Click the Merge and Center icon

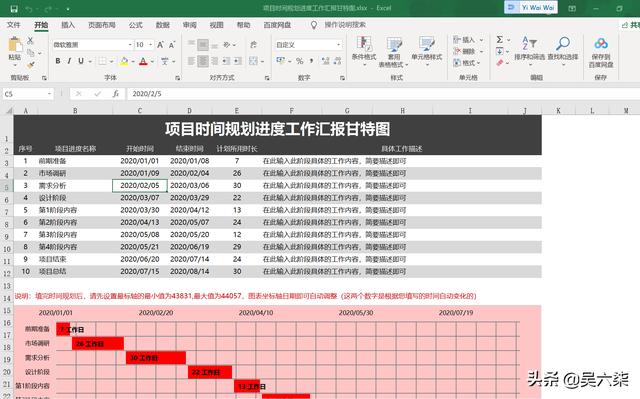[x=253, y=61]
